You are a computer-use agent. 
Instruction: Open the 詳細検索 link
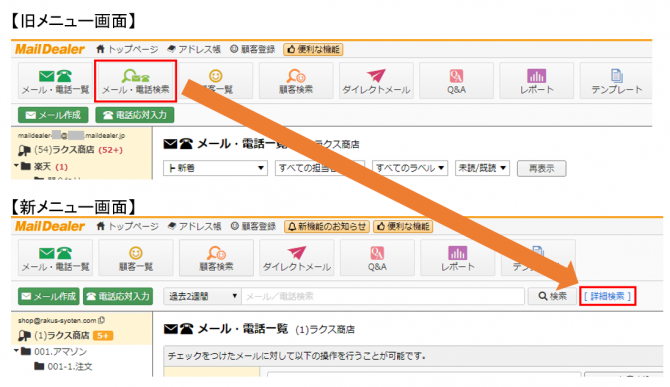coord(608,296)
